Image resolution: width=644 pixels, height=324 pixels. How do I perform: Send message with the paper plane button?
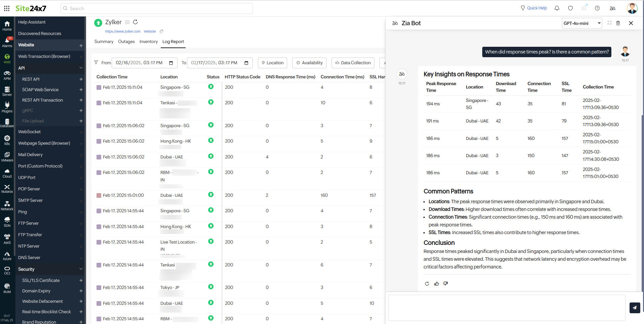click(x=635, y=308)
